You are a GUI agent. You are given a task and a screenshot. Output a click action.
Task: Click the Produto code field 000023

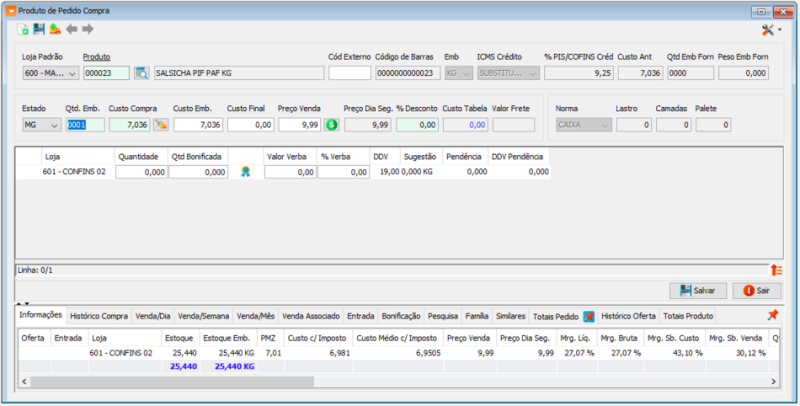(x=107, y=73)
